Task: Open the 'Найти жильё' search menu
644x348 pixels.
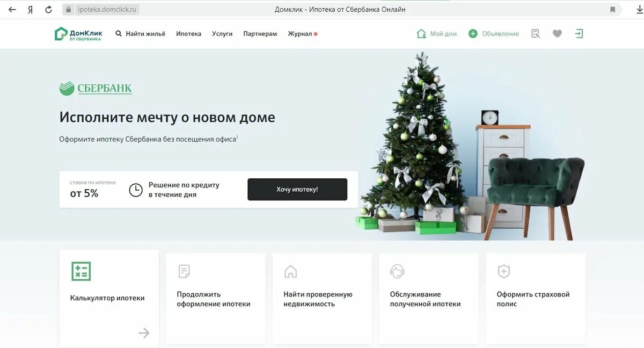Action: point(141,34)
